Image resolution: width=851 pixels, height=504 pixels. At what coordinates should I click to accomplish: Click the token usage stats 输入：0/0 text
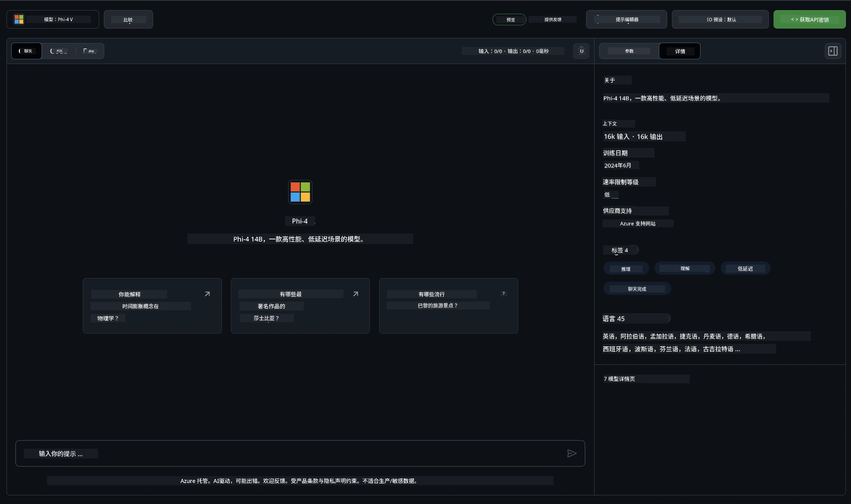513,51
